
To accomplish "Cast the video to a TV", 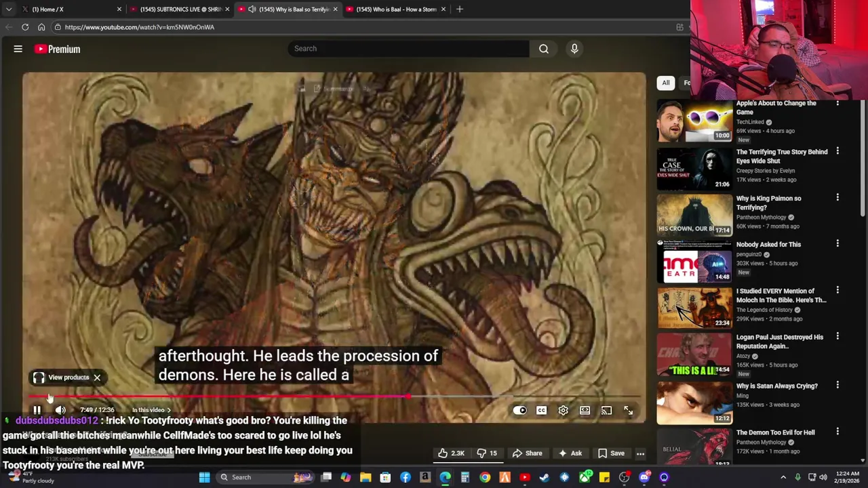I will pyautogui.click(x=606, y=410).
